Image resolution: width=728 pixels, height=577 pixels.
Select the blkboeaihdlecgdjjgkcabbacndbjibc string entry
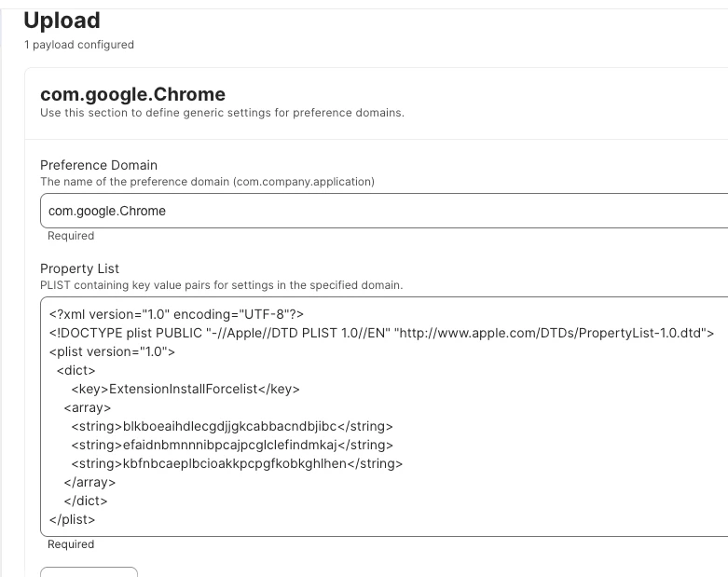click(x=232, y=426)
